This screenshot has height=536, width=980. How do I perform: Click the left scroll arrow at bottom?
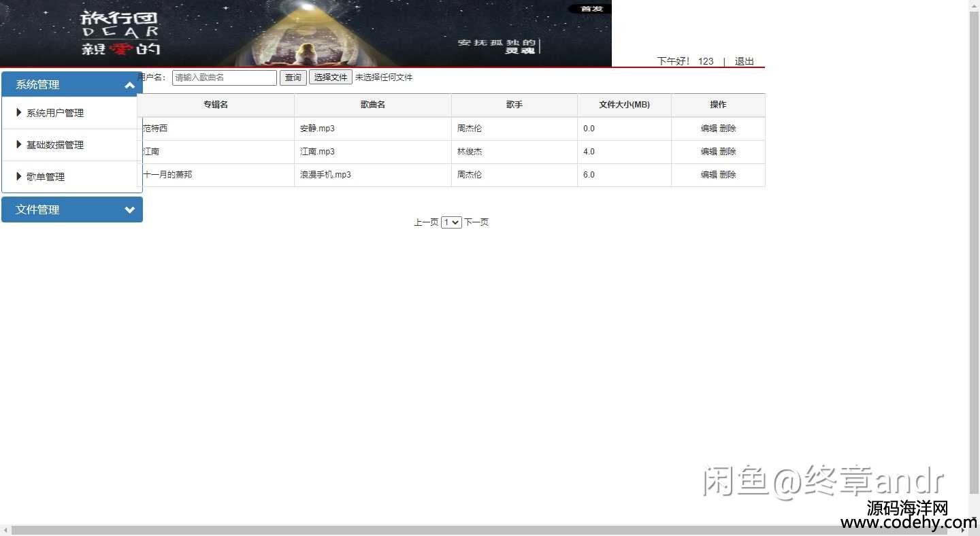(x=5, y=530)
